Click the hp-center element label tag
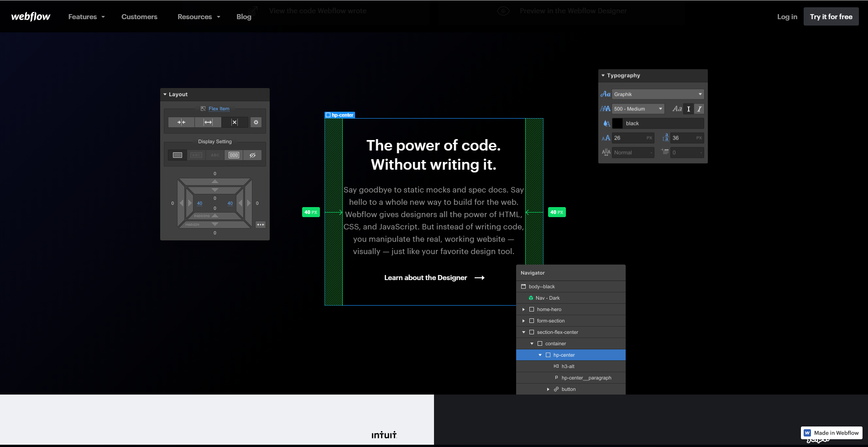This screenshot has width=868, height=447. click(x=340, y=115)
